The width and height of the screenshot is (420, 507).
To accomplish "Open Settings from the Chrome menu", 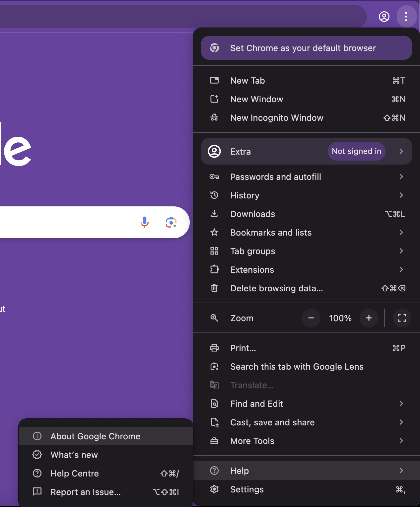I will pyautogui.click(x=307, y=489).
